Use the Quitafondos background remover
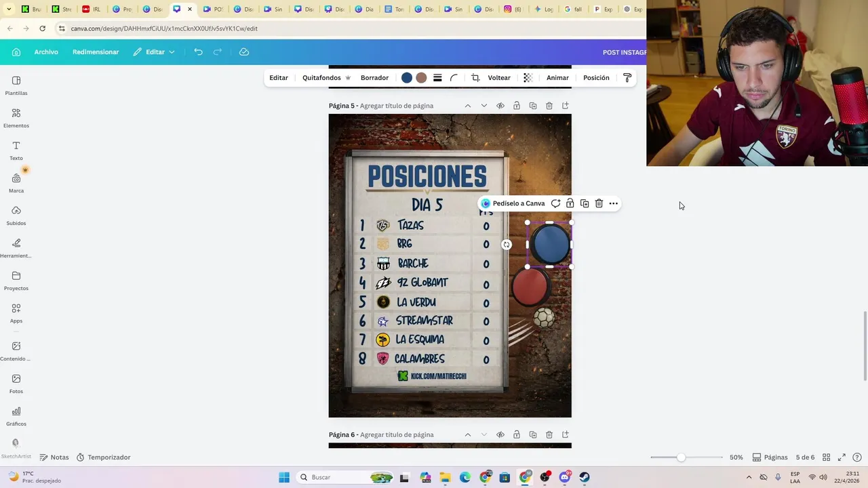Image resolution: width=868 pixels, height=488 pixels. 326,78
